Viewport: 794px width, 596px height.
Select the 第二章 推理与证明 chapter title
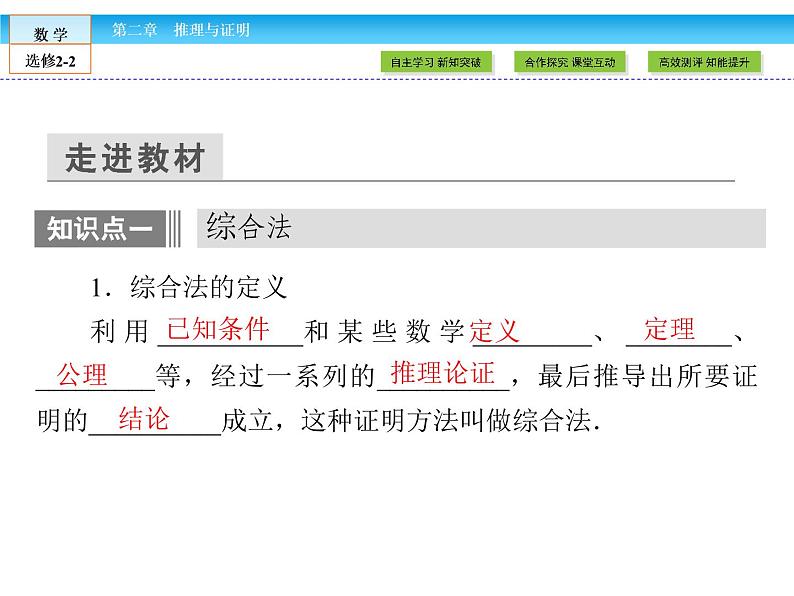pyautogui.click(x=181, y=30)
